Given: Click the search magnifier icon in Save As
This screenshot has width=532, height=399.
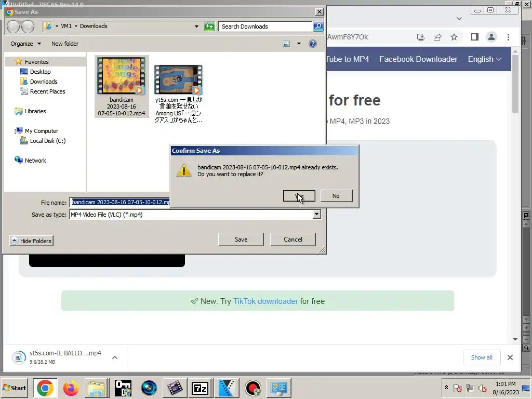Looking at the screenshot, I should pos(318,26).
